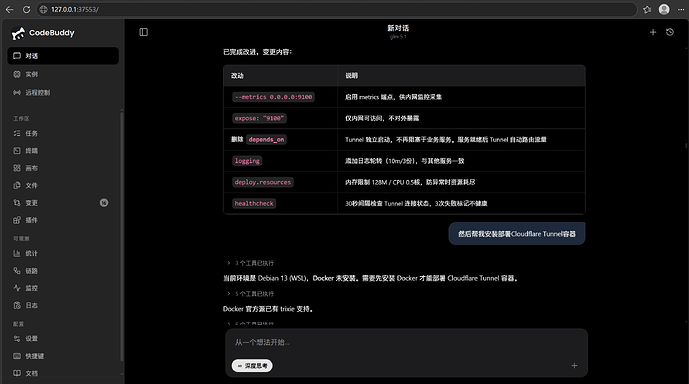The height and width of the screenshot is (384, 689).
Task: Toggle the sidebar panel icon
Action: [x=144, y=32]
